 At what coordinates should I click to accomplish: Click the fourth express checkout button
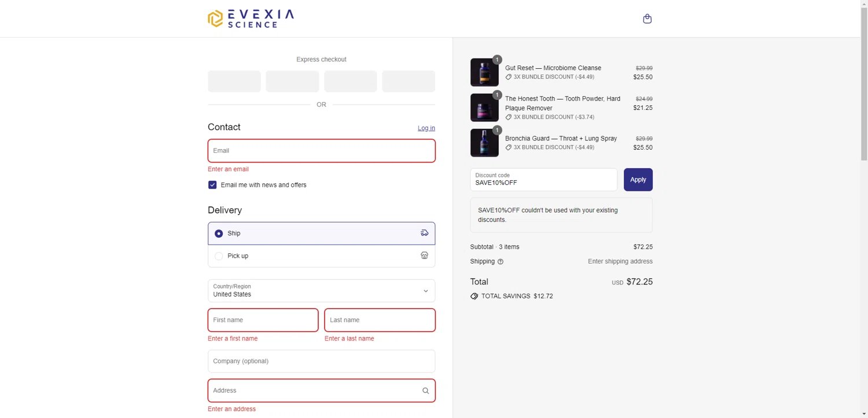click(x=409, y=82)
